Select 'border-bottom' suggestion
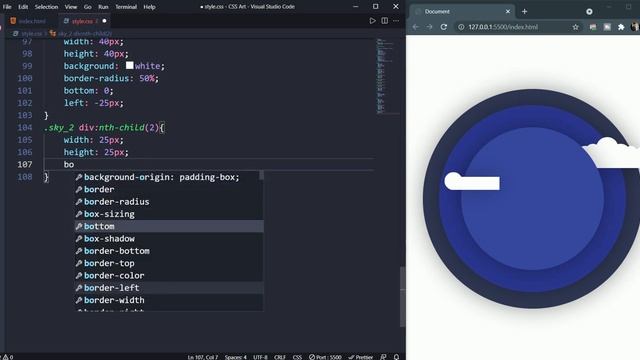640x360 pixels. (169, 251)
